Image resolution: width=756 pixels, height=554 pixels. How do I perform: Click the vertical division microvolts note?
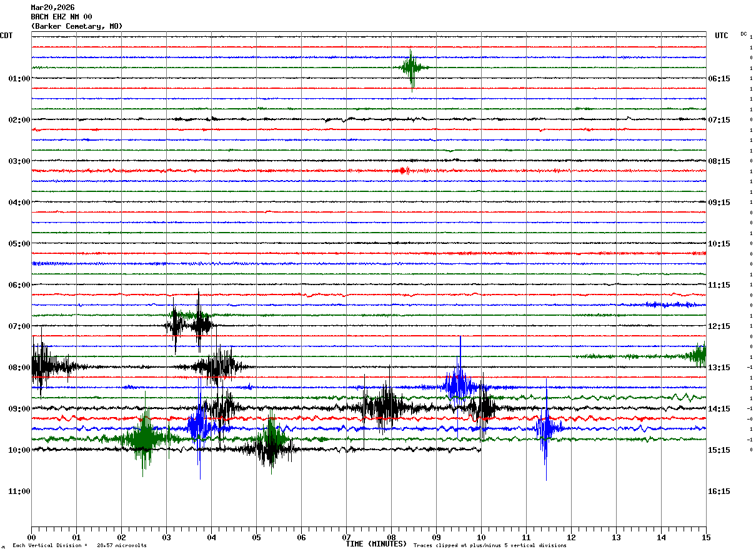(79, 546)
